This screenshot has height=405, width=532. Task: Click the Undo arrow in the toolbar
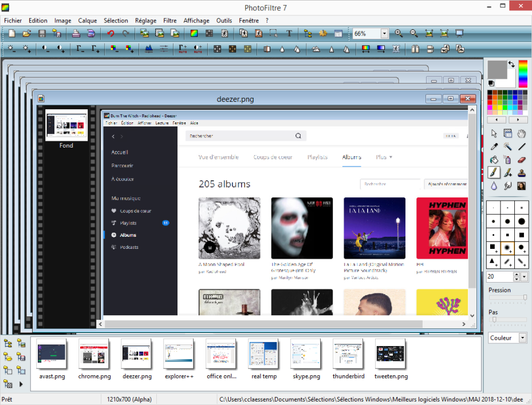coord(111,34)
